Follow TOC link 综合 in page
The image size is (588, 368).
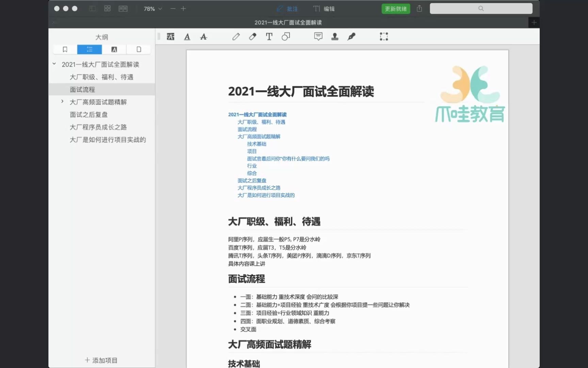click(x=252, y=173)
